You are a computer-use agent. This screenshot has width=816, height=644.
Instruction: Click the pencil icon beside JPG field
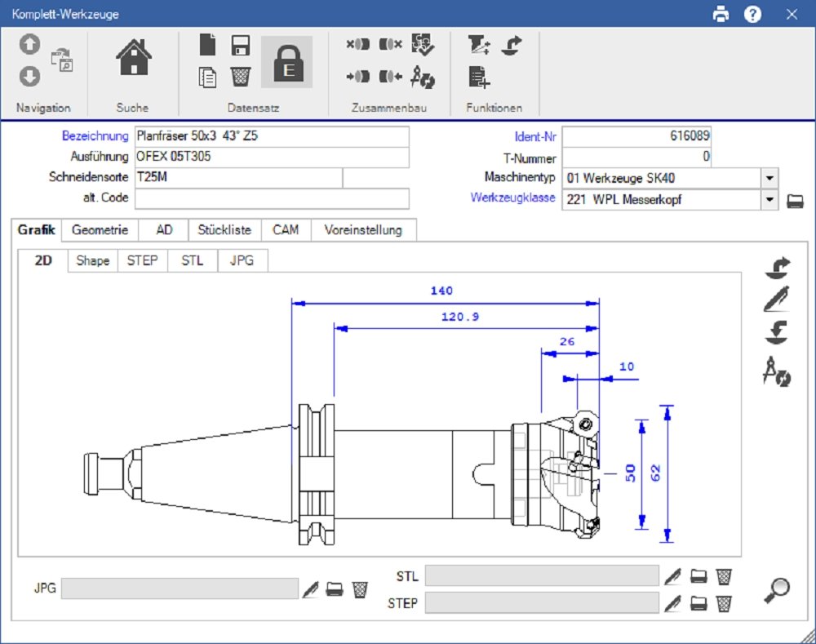tap(310, 588)
